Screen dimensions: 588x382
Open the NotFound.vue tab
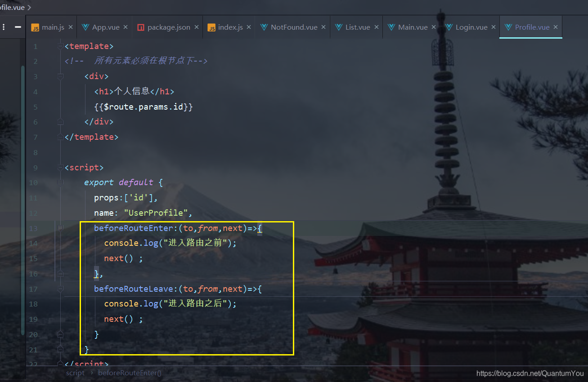[293, 27]
